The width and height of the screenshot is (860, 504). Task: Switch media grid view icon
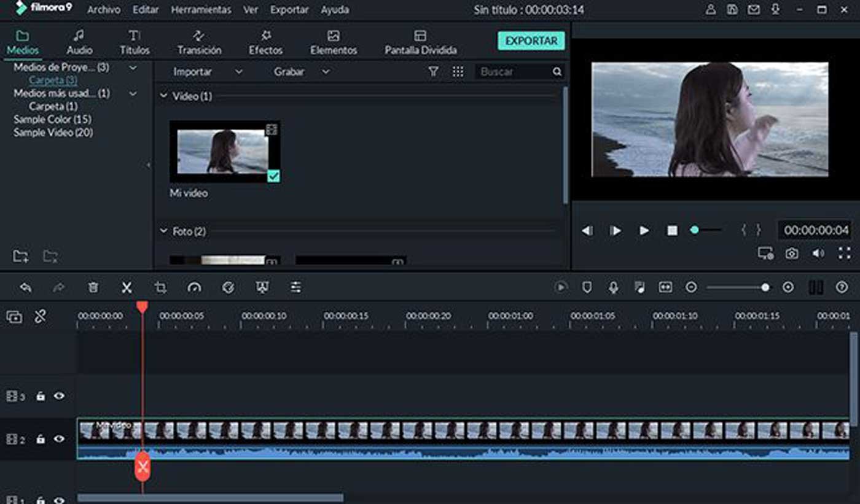pyautogui.click(x=458, y=72)
